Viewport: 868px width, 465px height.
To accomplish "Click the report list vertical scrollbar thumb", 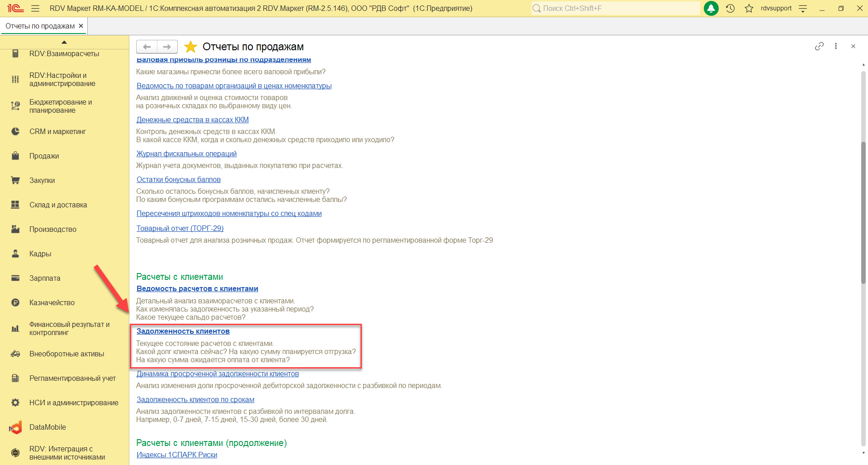I will [863, 213].
